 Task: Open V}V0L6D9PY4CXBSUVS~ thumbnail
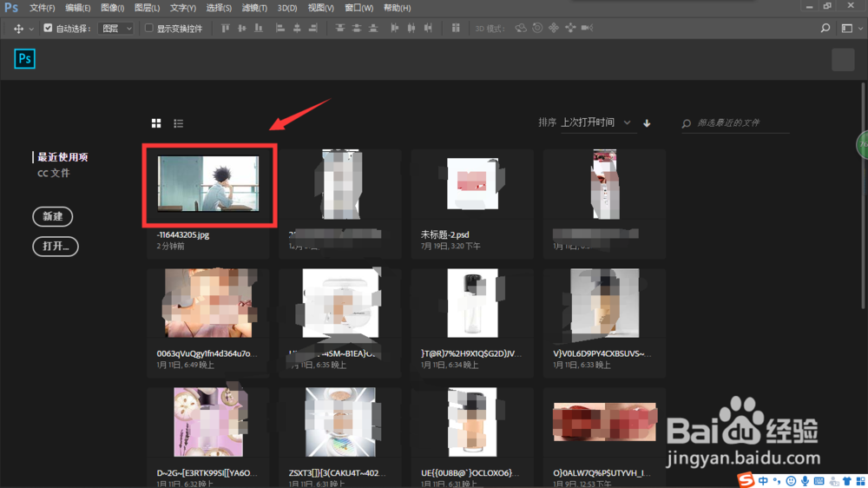(x=604, y=303)
